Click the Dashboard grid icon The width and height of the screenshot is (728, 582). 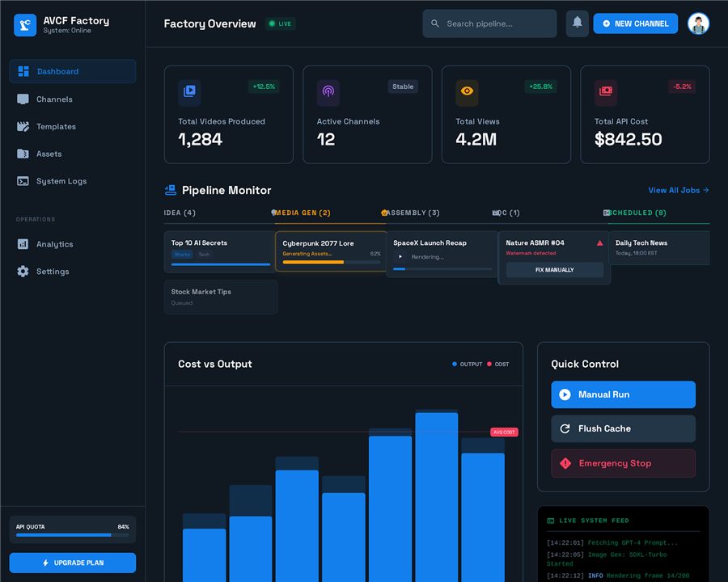pyautogui.click(x=23, y=71)
